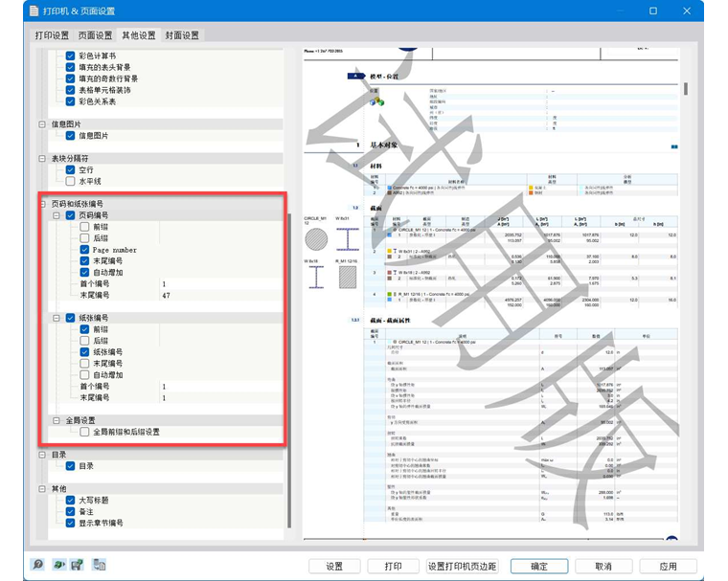Close the 打印机 & 页面设置 dialog

point(687,11)
